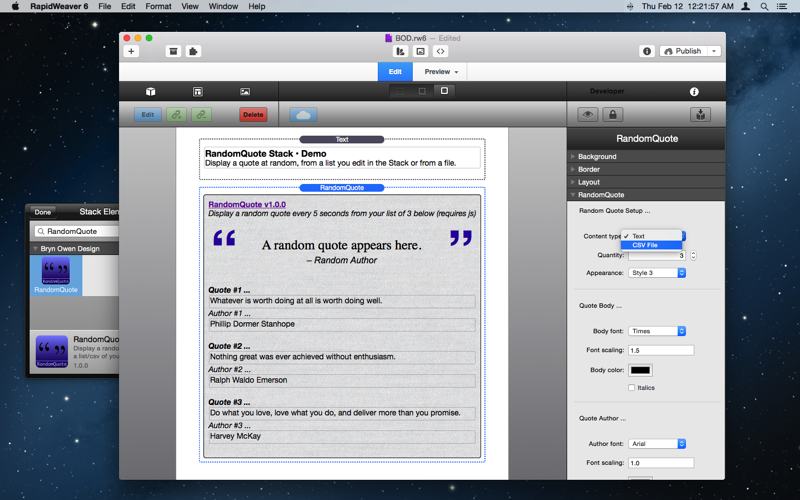Switch to the Edit tab

click(395, 72)
